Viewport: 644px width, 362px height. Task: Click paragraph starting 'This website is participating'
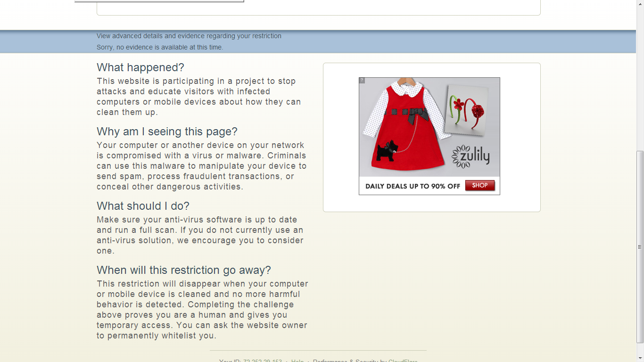pos(199,97)
